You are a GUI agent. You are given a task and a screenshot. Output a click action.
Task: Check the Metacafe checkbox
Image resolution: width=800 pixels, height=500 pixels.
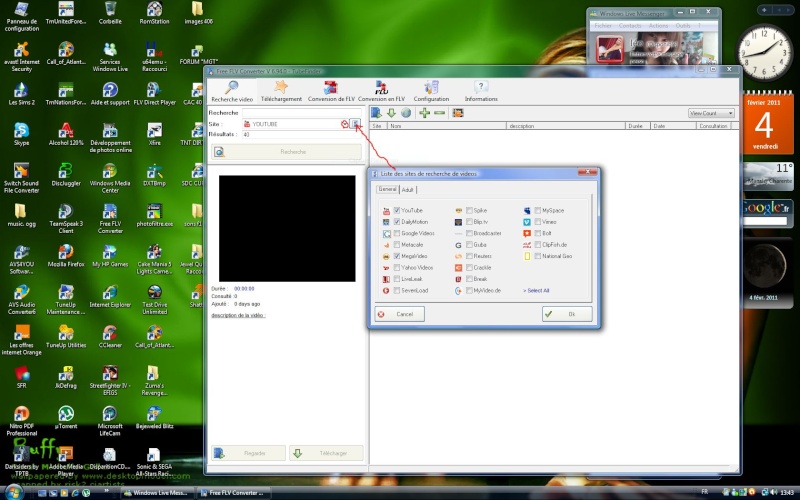pyautogui.click(x=396, y=245)
